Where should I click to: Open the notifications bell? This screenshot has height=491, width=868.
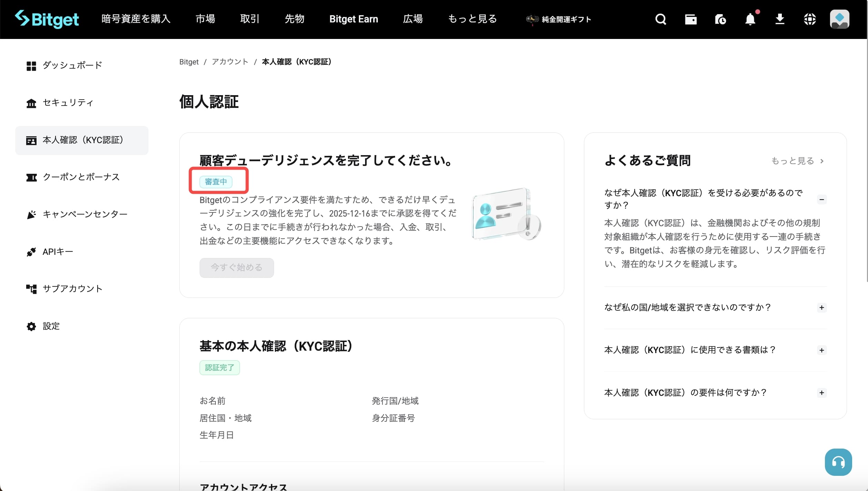(x=749, y=20)
